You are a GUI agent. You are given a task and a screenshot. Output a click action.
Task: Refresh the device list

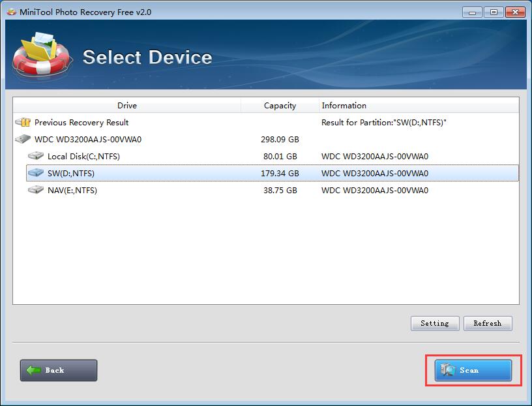click(x=488, y=323)
